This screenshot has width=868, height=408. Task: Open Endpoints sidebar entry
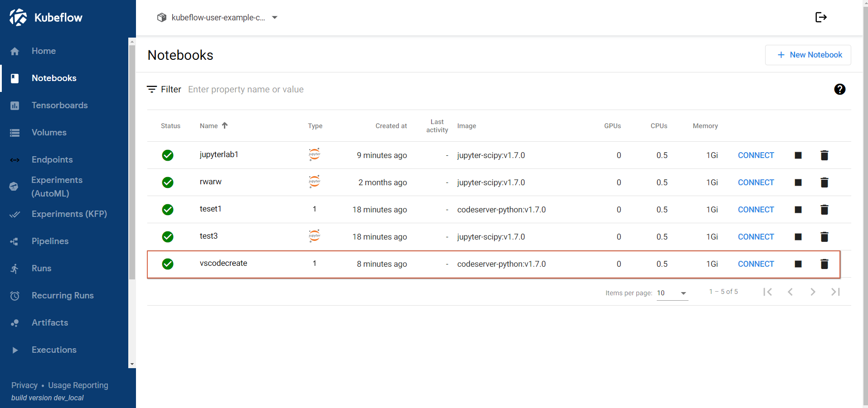tap(52, 160)
